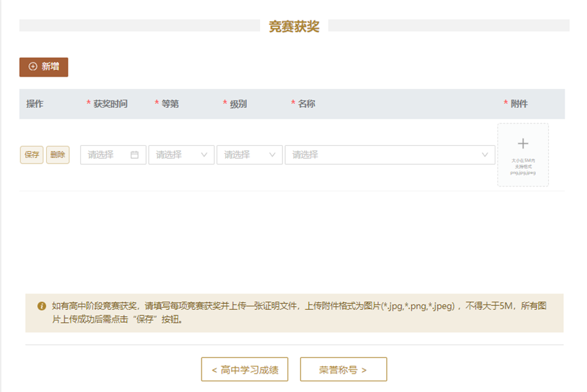Click 删除 to remove the row
The height and width of the screenshot is (392, 587).
tap(58, 155)
